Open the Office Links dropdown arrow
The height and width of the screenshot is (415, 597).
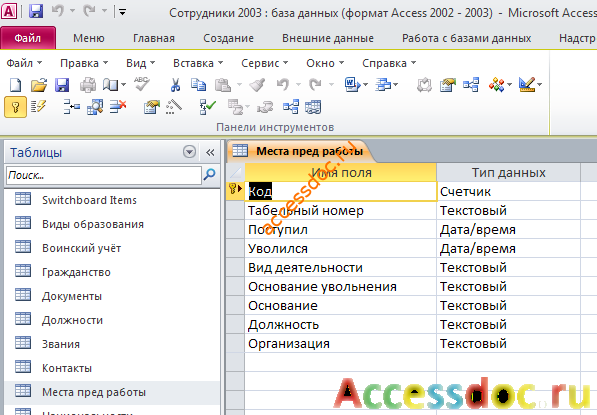click(x=366, y=85)
